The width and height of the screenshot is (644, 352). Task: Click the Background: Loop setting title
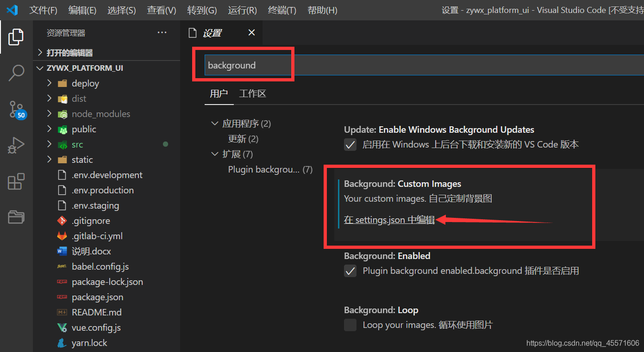381,310
